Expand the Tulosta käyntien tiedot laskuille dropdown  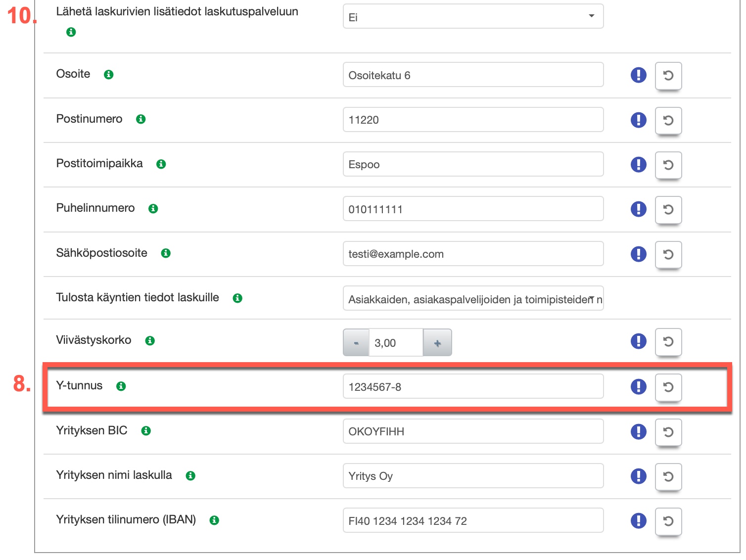(473, 299)
